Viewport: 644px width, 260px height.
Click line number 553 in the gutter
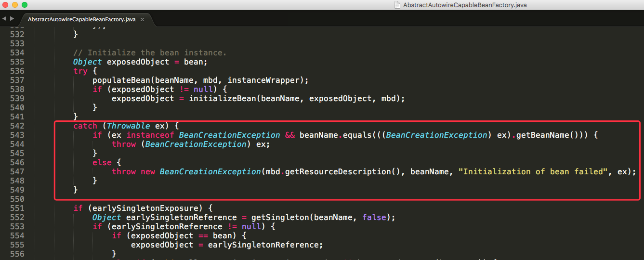(17, 226)
